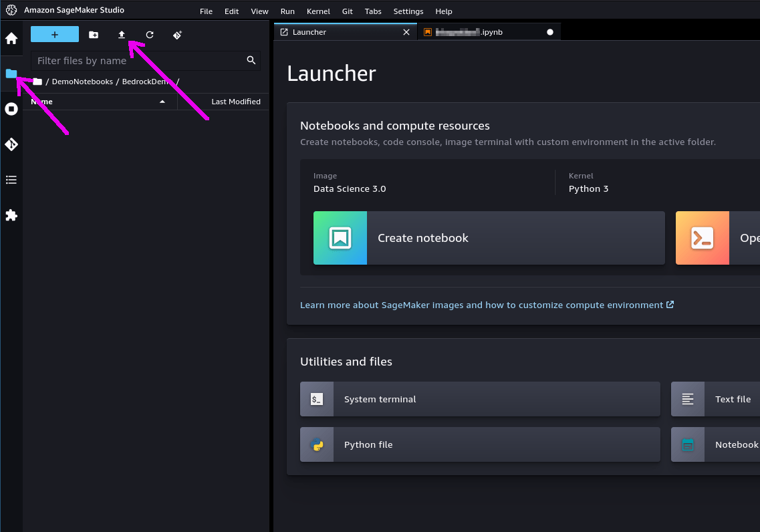Click the Python logo icon
Screen dimensions: 760x532
click(x=317, y=444)
